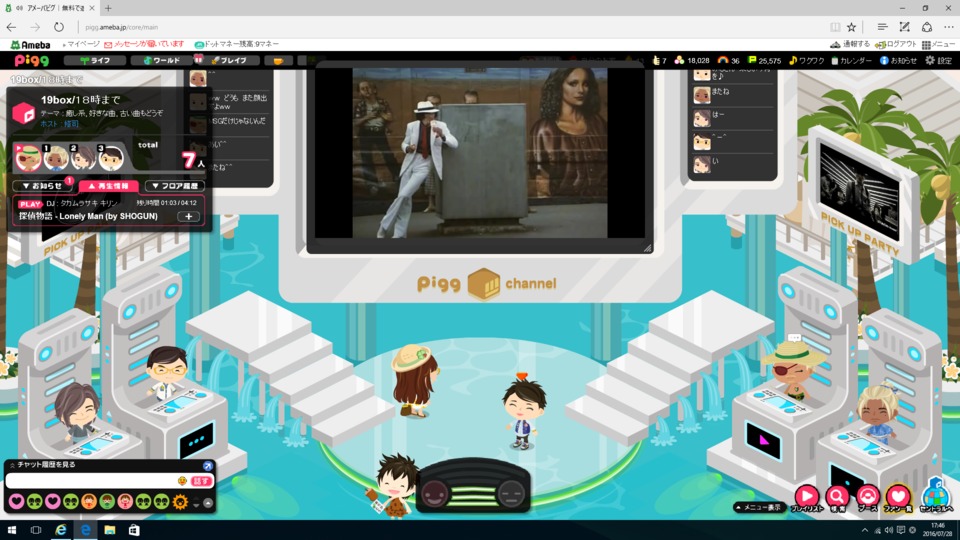Open Task View in taskbar

click(x=36, y=530)
